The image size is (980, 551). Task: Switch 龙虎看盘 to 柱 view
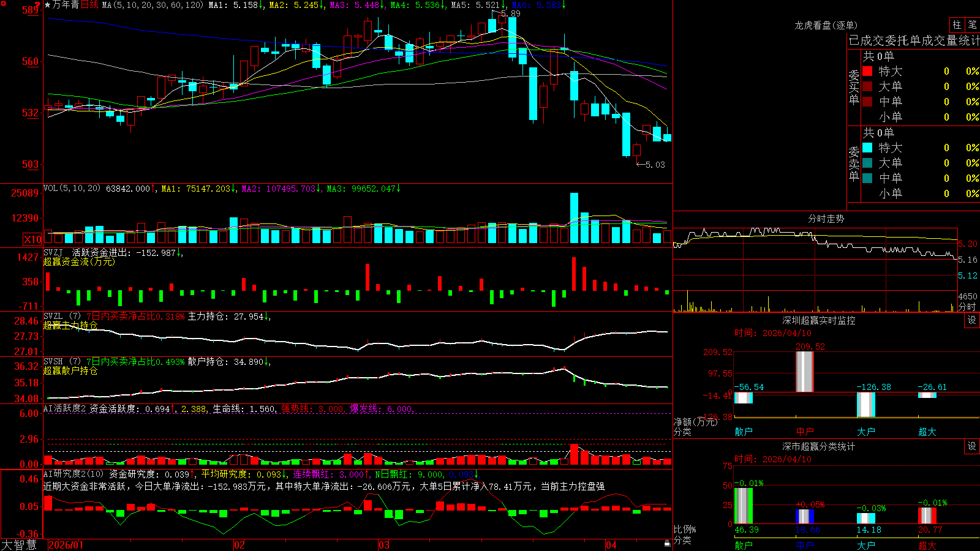957,24
